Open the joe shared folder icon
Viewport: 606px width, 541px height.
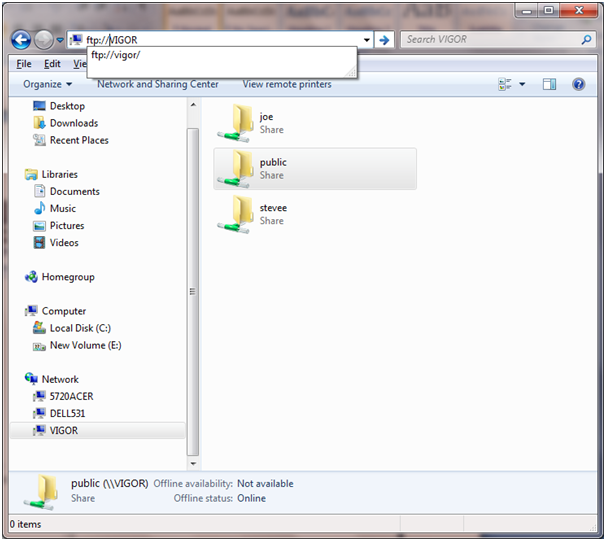point(236,123)
